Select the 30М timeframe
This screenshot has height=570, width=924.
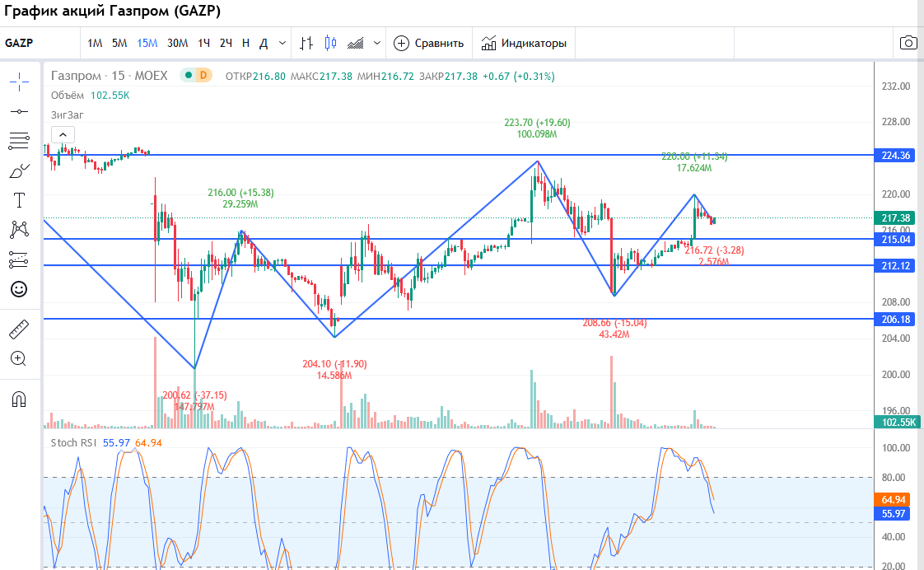pyautogui.click(x=177, y=43)
